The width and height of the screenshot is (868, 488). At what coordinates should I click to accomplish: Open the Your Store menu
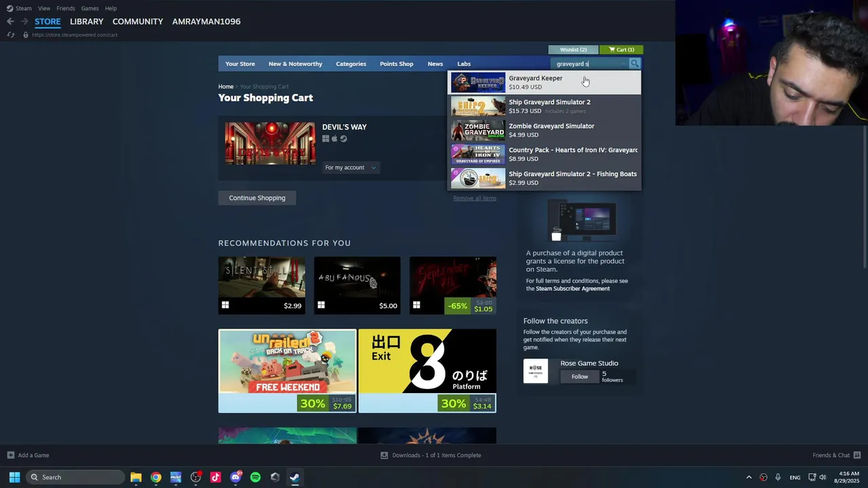(240, 64)
